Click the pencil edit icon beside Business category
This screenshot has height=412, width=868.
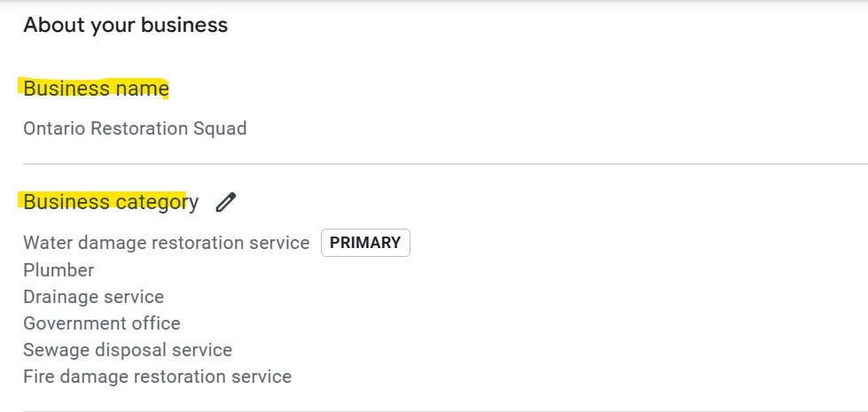(226, 202)
